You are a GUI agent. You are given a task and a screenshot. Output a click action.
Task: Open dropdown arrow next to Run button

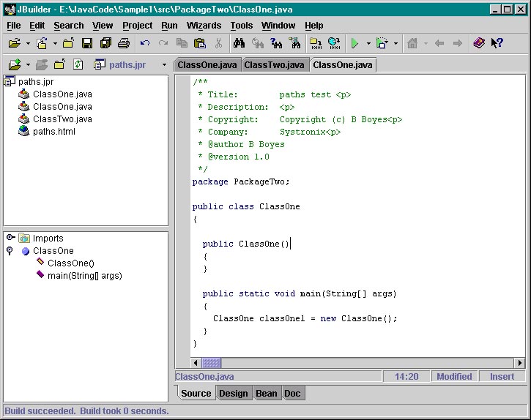(x=368, y=44)
